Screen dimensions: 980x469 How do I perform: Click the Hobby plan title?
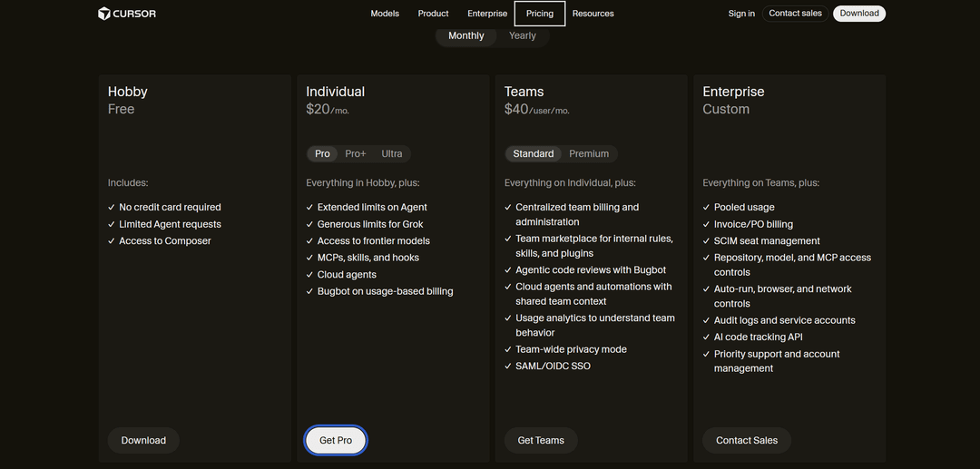pyautogui.click(x=128, y=92)
